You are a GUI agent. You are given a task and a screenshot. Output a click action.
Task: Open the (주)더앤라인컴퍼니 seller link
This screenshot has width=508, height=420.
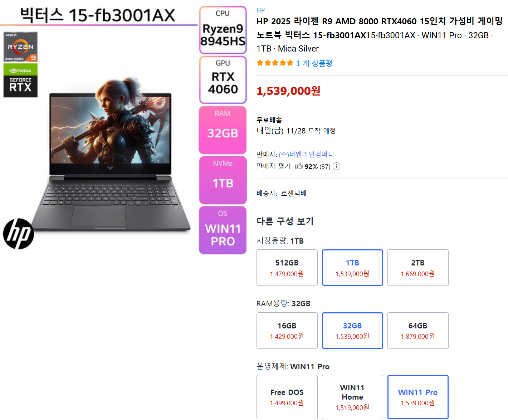click(306, 154)
